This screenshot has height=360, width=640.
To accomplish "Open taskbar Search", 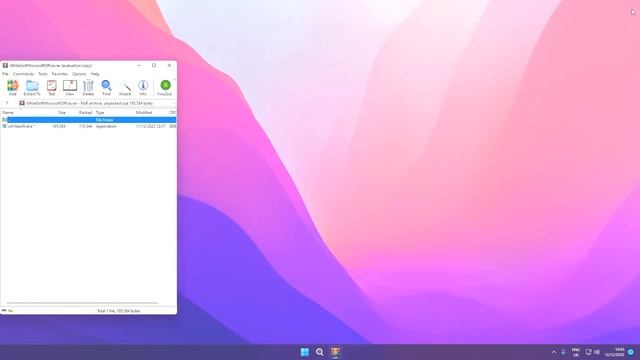I will [x=320, y=352].
